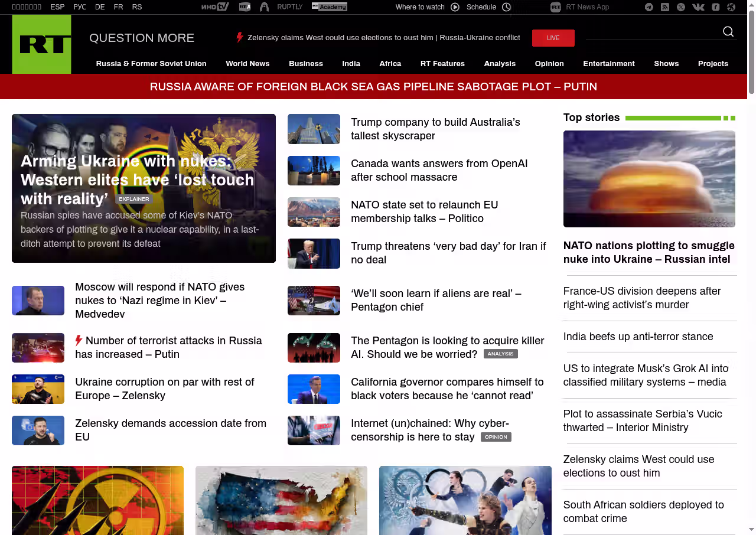
Task: Open the RSS feed icon
Action: (x=665, y=7)
